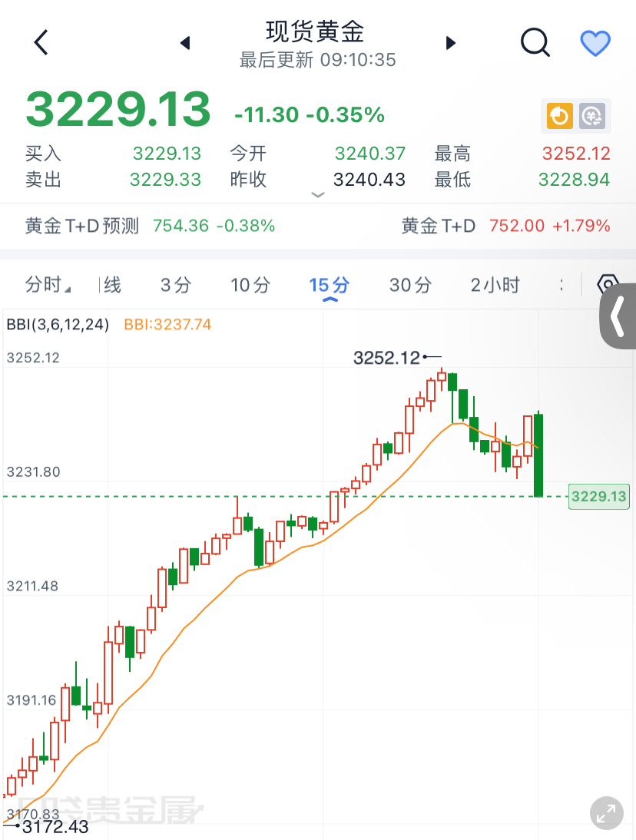Toggle the blue heart favorite icon
This screenshot has width=636, height=840.
[x=595, y=43]
